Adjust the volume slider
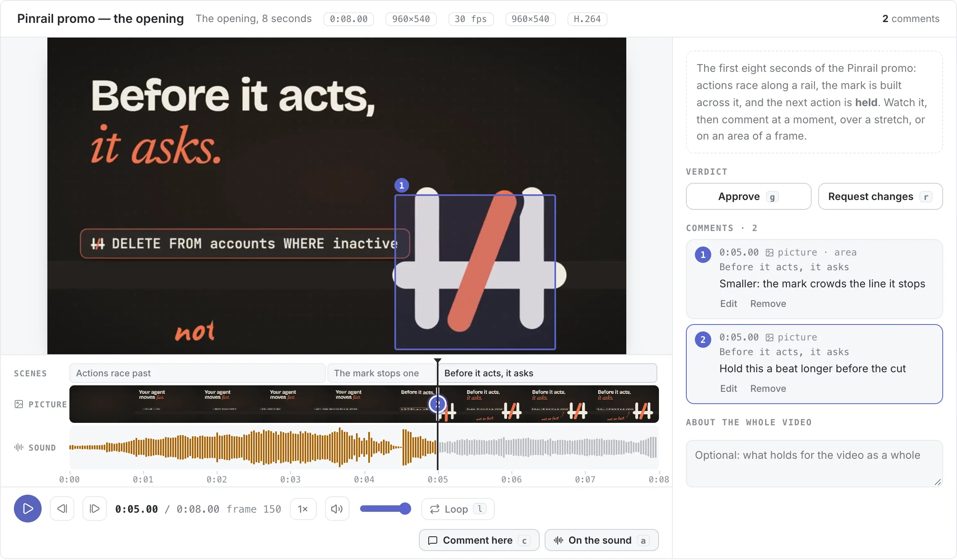The height and width of the screenshot is (560, 957). pyautogui.click(x=385, y=509)
